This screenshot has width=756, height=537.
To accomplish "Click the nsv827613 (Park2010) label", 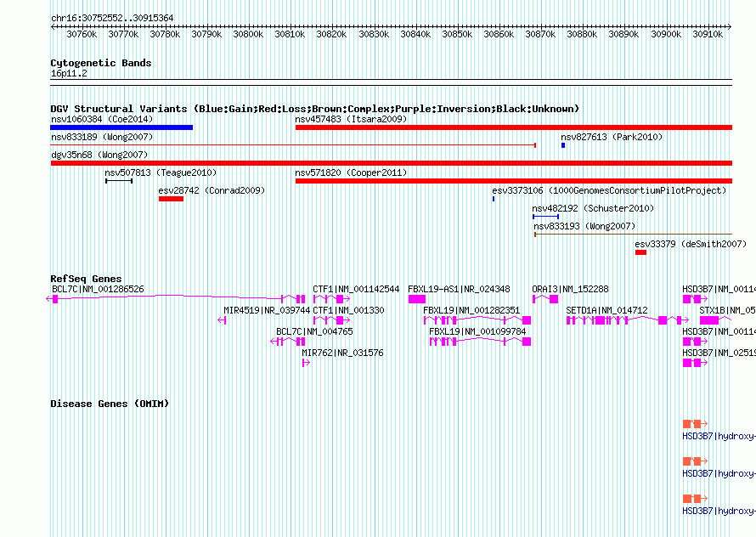I will pyautogui.click(x=612, y=137).
